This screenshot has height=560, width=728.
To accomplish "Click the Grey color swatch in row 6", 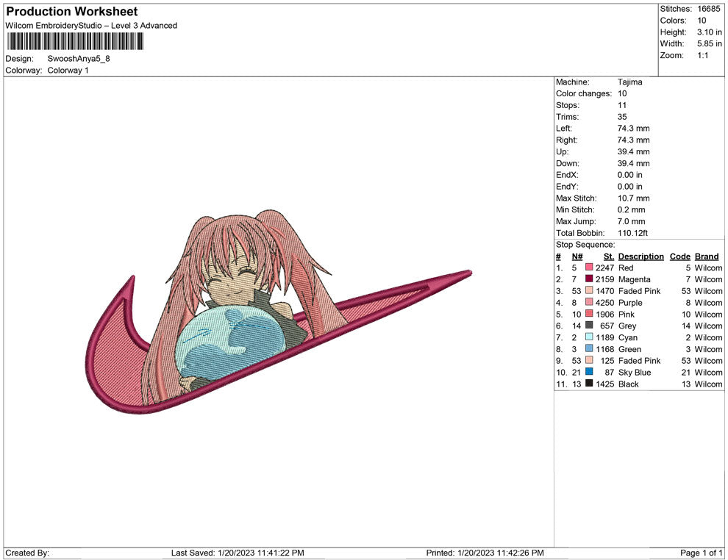I will (589, 326).
